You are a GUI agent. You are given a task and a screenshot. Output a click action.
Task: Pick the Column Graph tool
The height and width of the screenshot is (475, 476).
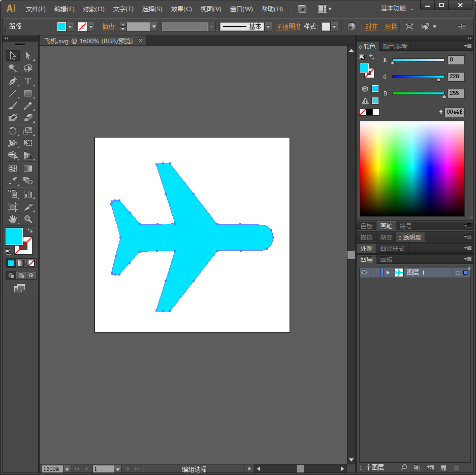tap(28, 194)
